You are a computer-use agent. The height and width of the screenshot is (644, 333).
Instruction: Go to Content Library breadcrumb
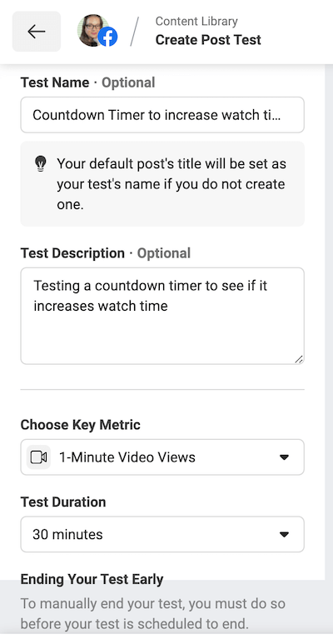pos(196,22)
